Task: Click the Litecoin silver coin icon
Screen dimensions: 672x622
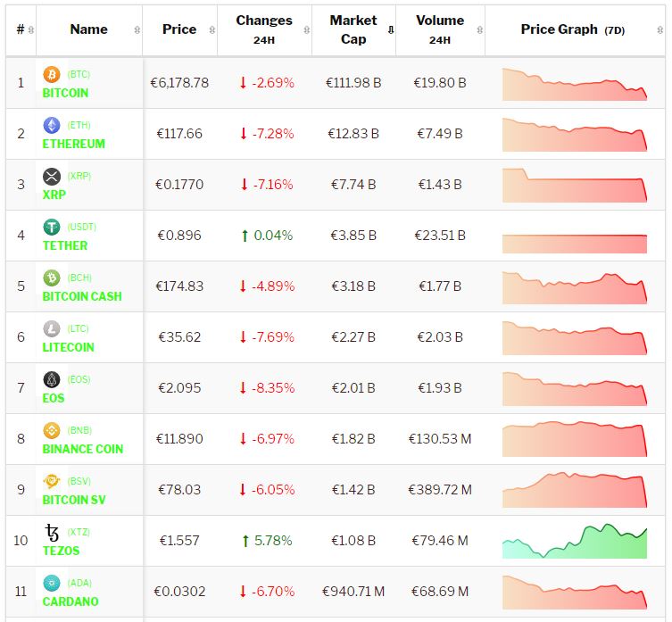Action: click(x=52, y=328)
